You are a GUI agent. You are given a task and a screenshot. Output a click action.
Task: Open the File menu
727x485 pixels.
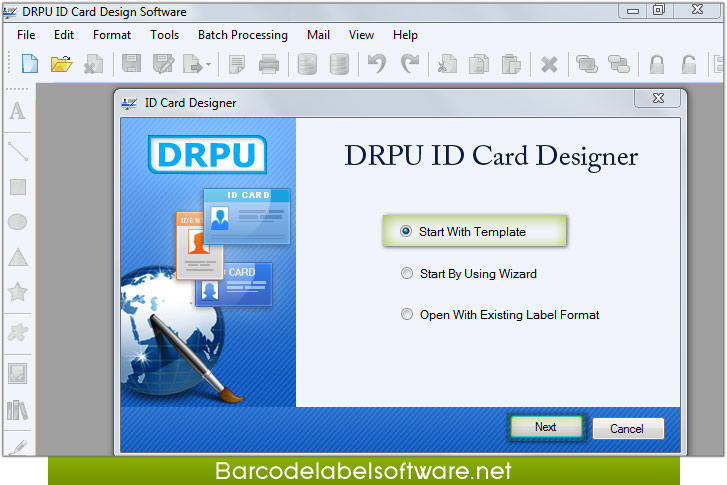(x=26, y=35)
